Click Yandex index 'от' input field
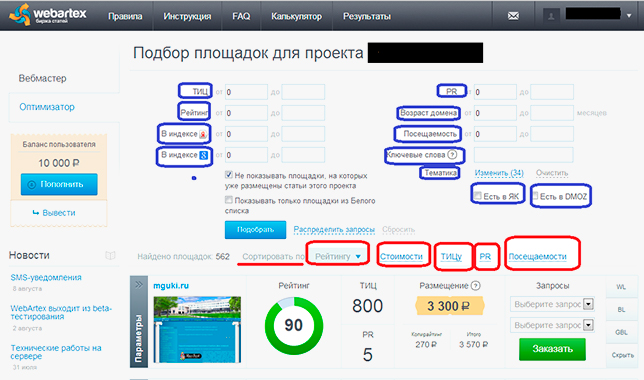The height and width of the screenshot is (380, 644). click(x=246, y=134)
